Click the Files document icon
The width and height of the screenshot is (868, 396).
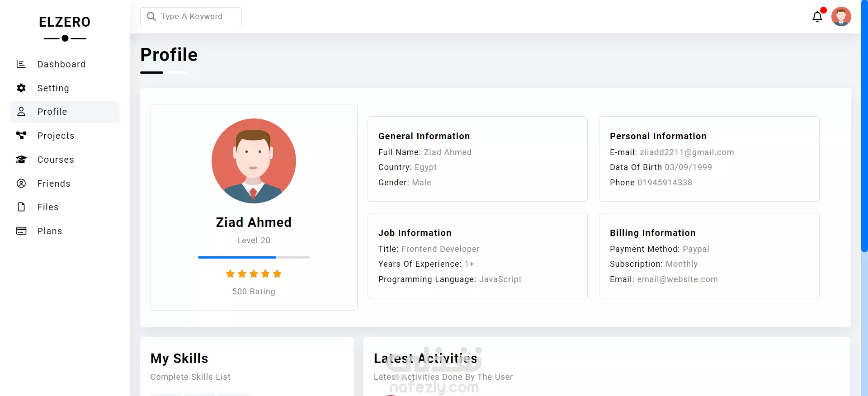click(x=21, y=207)
